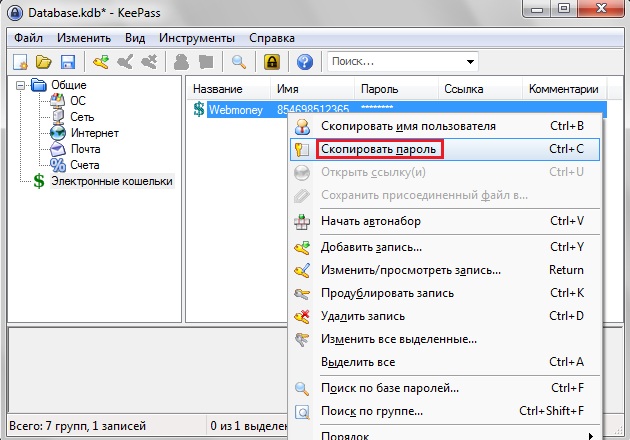The height and width of the screenshot is (440, 630).
Task: Click the magnifier search icon in toolbar
Action: 239,62
